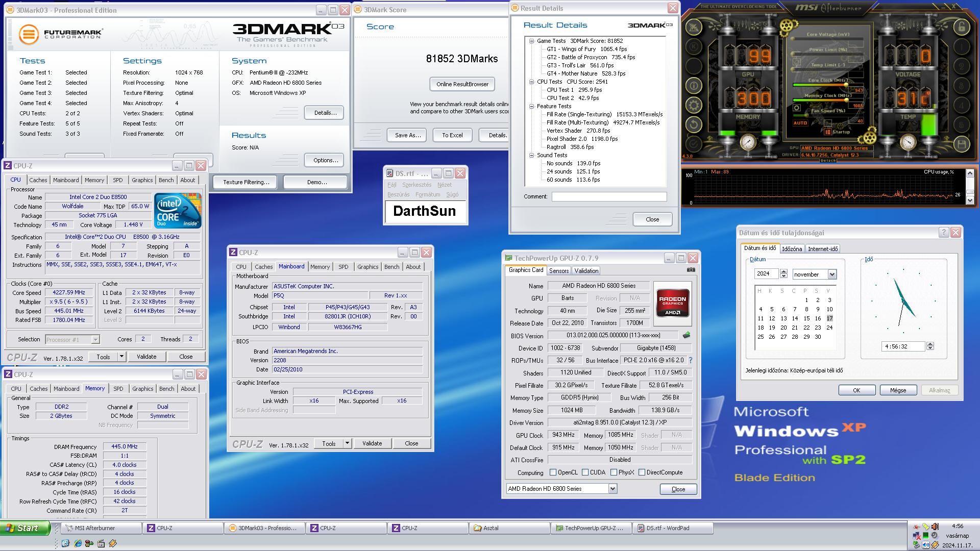The width and height of the screenshot is (980, 551).
Task: Collapse the Sound Tests tree node
Action: click(x=531, y=155)
